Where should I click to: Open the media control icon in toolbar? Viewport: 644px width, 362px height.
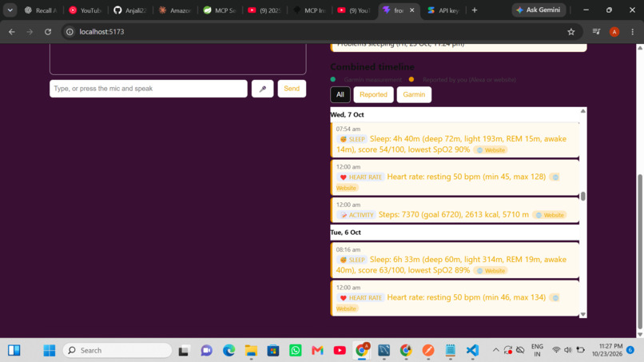coord(596,32)
